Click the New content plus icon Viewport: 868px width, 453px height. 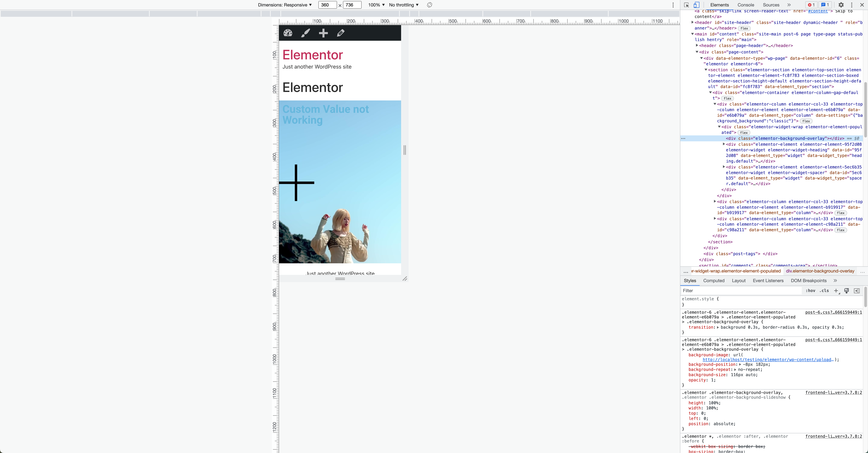[323, 33]
